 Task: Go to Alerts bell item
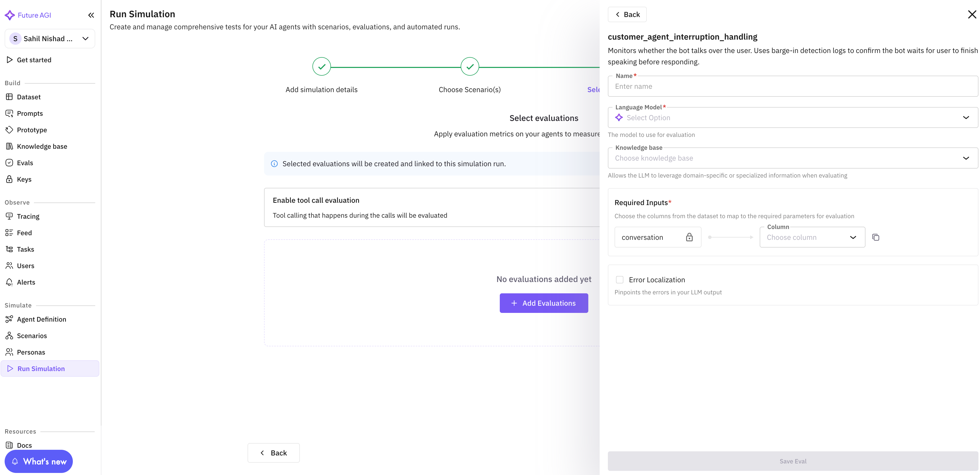point(26,282)
